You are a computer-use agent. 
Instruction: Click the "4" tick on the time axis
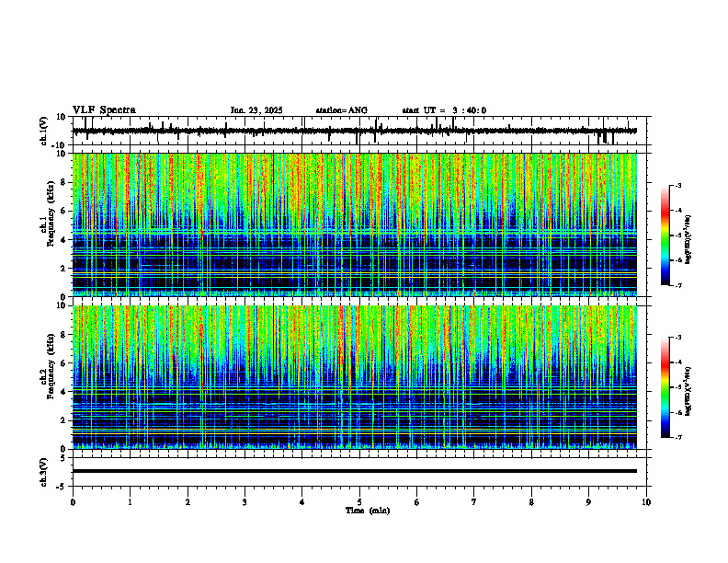pyautogui.click(x=302, y=502)
